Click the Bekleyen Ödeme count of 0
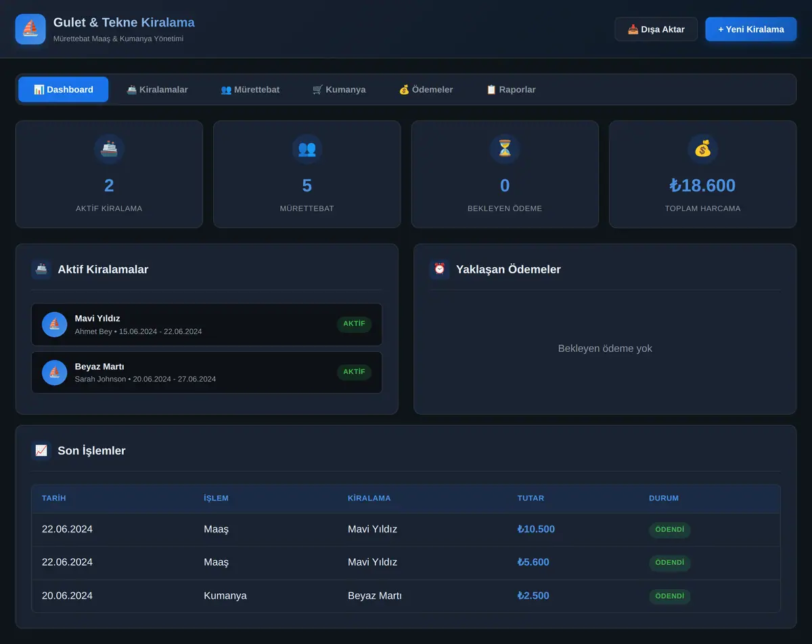Image resolution: width=812 pixels, height=644 pixels. coord(505,185)
